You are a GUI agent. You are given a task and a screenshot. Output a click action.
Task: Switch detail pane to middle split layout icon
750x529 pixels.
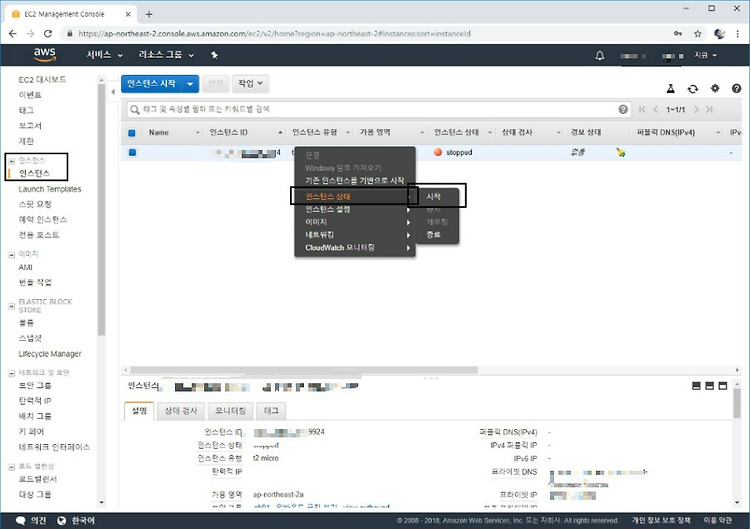pos(710,386)
